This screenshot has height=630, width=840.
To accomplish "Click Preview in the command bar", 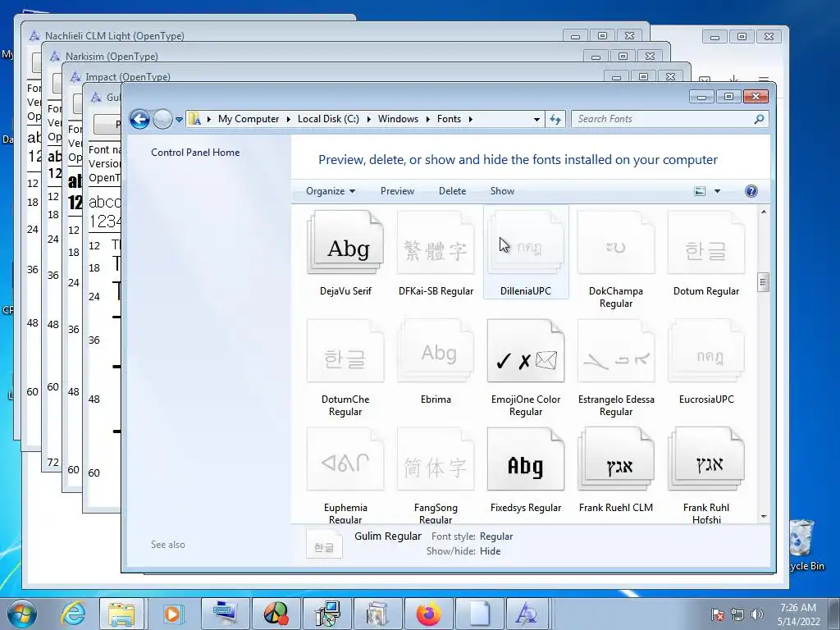I will click(x=398, y=191).
